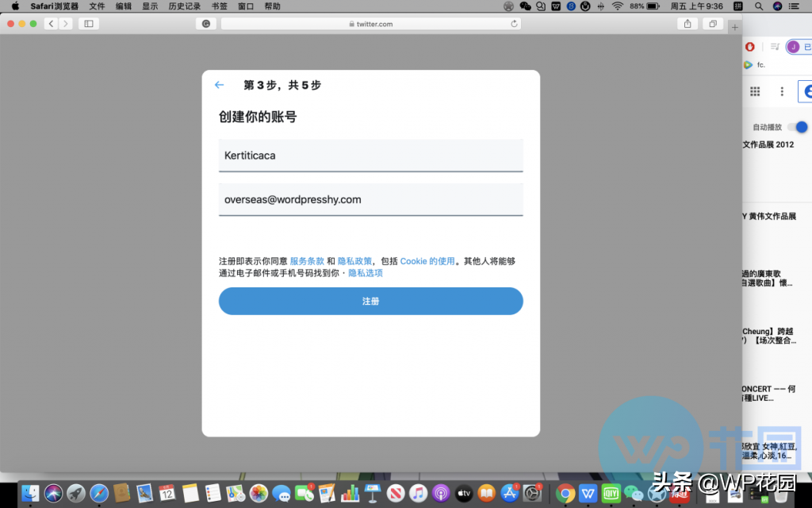Open Photos from the dock
This screenshot has width=812, height=508.
tap(259, 493)
